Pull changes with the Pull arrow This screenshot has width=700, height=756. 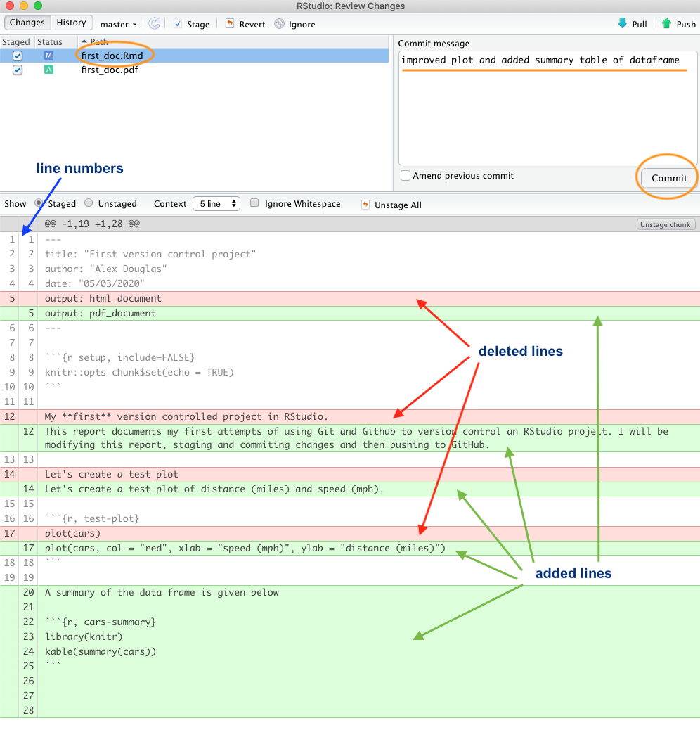click(x=622, y=24)
